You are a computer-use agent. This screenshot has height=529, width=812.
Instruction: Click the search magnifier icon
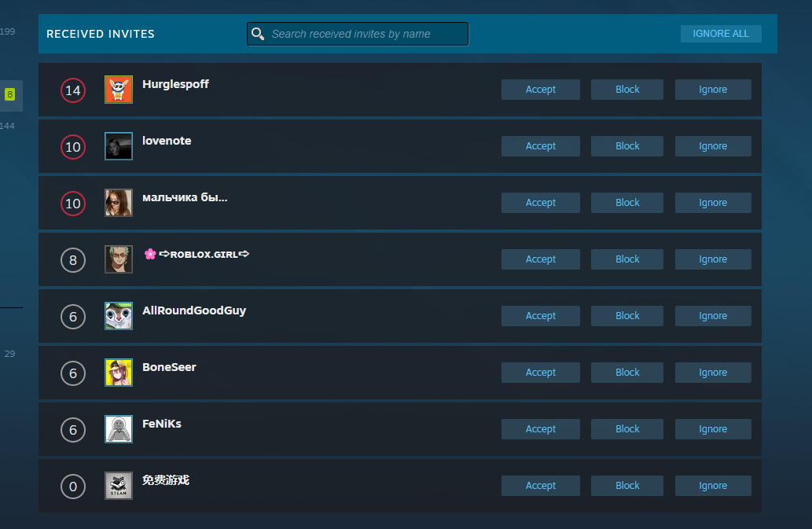pos(257,34)
